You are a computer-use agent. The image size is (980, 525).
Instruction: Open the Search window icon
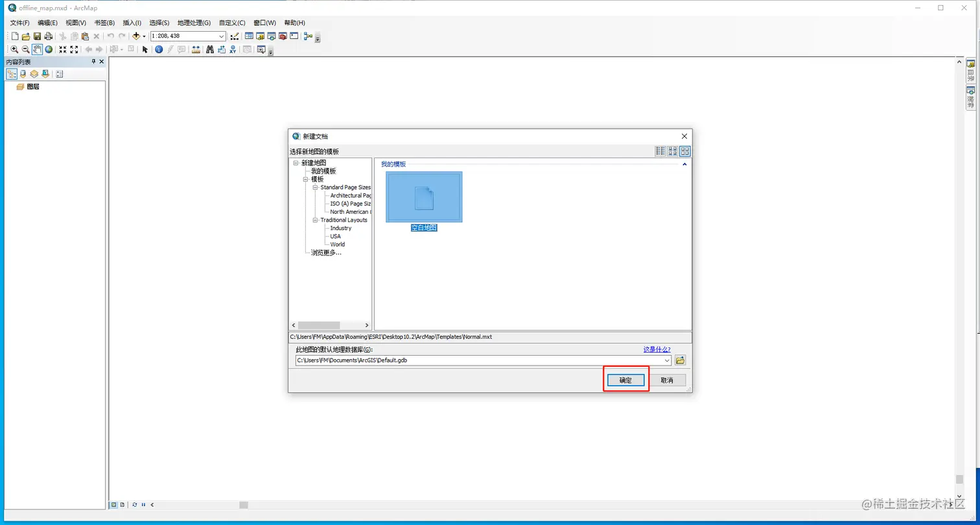(272, 36)
